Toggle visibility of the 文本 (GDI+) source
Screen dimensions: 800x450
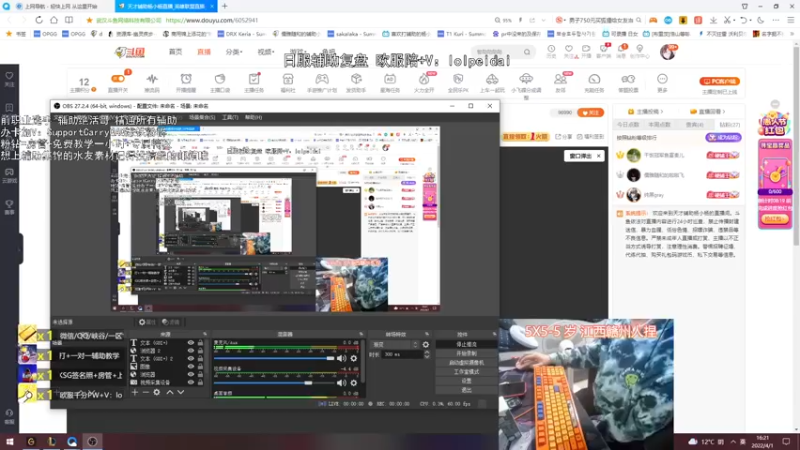click(x=191, y=343)
